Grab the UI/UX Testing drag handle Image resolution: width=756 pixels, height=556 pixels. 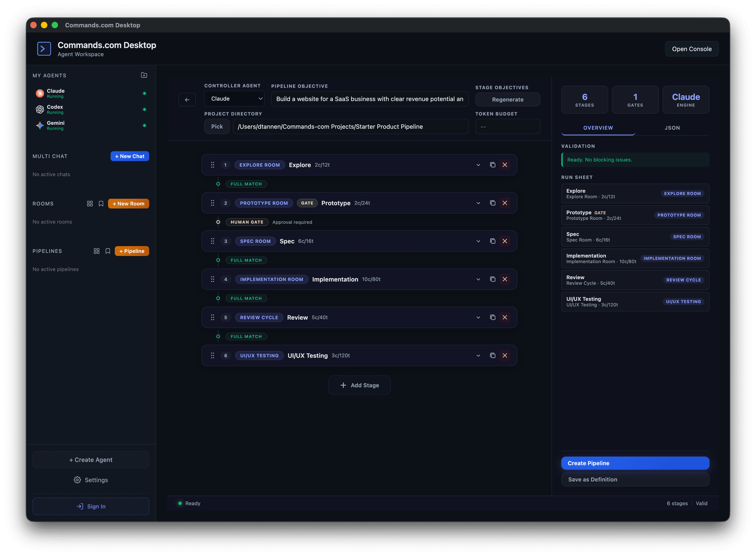[213, 355]
